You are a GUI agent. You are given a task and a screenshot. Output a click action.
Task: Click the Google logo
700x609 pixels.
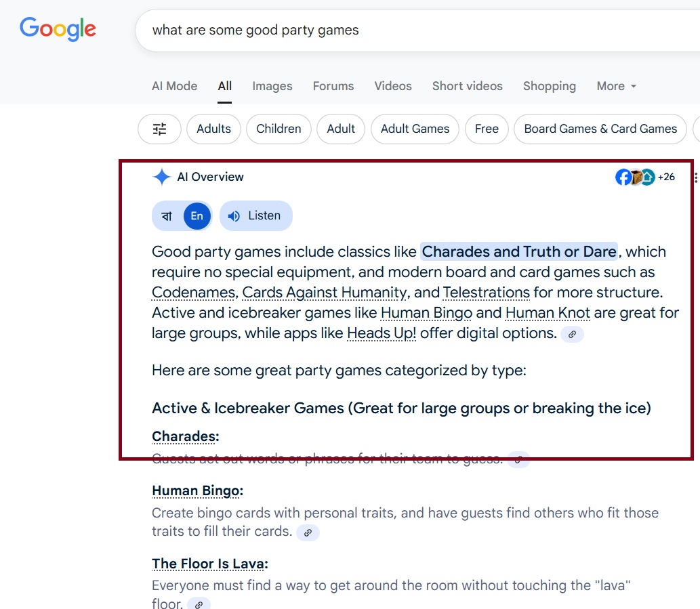click(x=58, y=29)
